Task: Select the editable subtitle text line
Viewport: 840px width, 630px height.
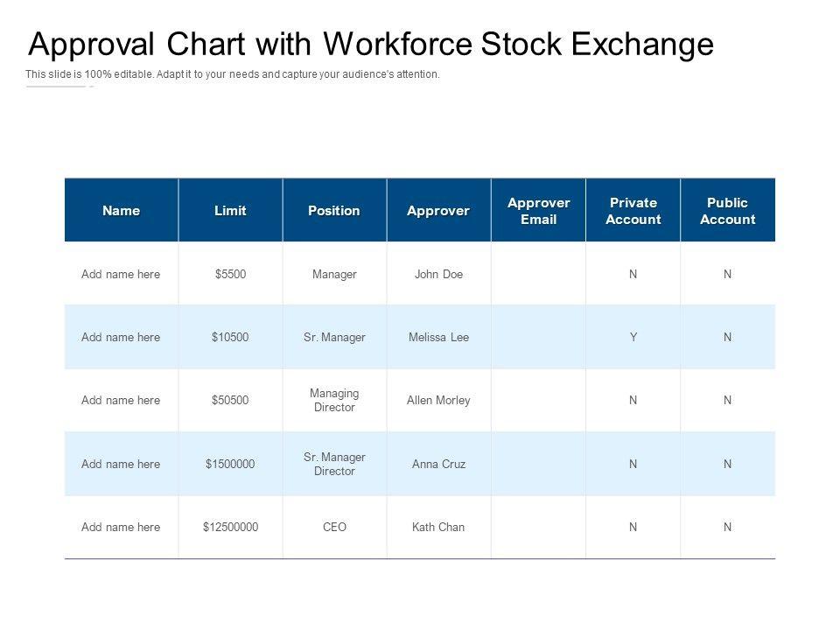Action: pyautogui.click(x=233, y=75)
